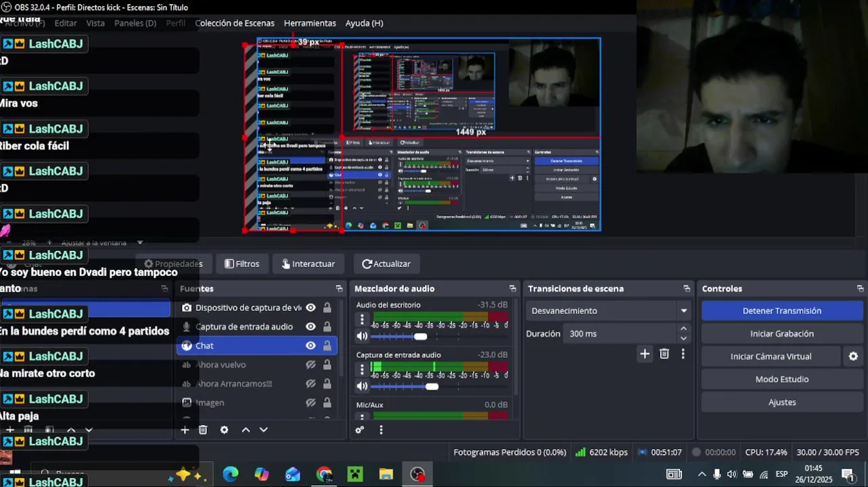The height and width of the screenshot is (487, 868).
Task: Lock the Chat source
Action: pos(327,346)
